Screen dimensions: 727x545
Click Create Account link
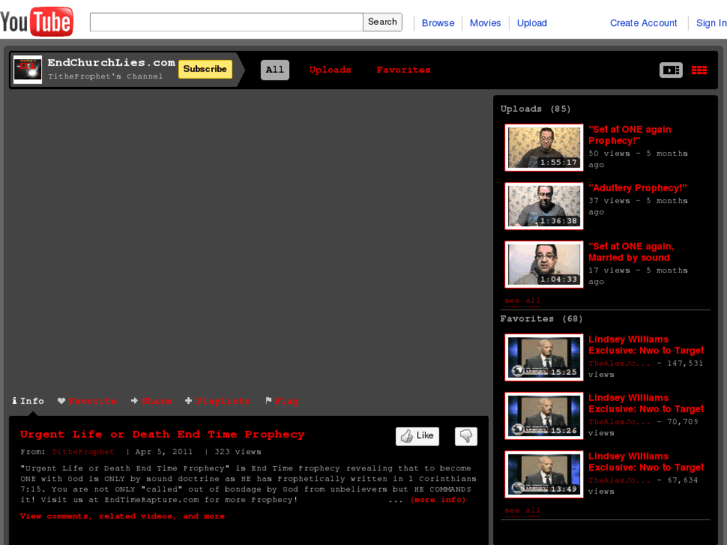point(643,23)
